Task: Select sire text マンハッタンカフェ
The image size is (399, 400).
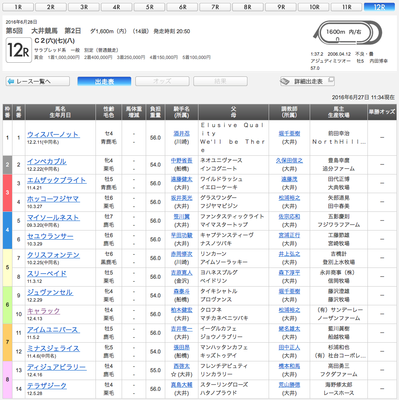Action: coord(224,347)
